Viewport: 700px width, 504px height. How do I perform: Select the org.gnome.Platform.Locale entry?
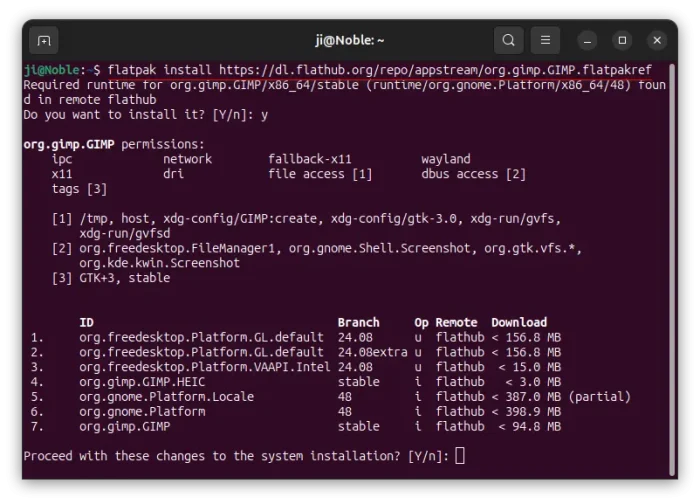pos(166,396)
